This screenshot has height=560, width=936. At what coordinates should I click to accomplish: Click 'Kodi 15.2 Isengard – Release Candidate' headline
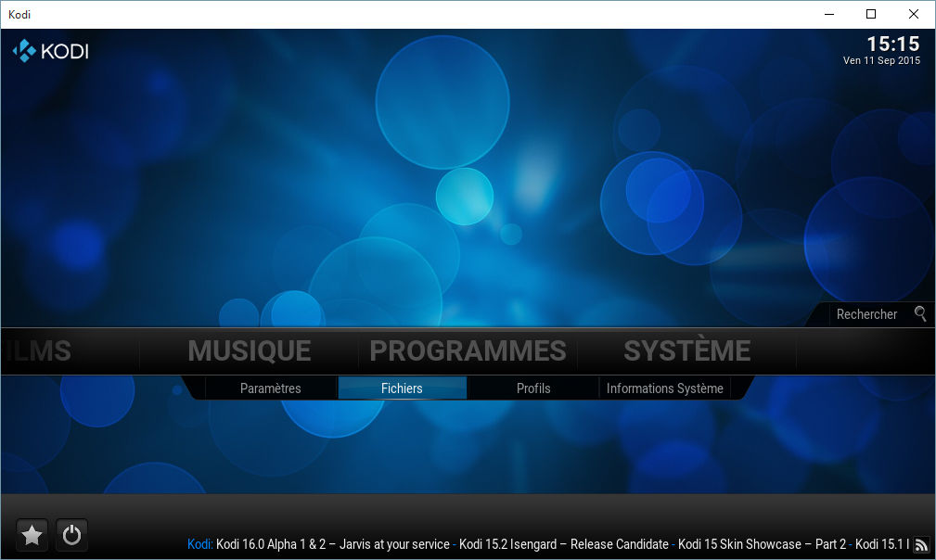coord(563,544)
